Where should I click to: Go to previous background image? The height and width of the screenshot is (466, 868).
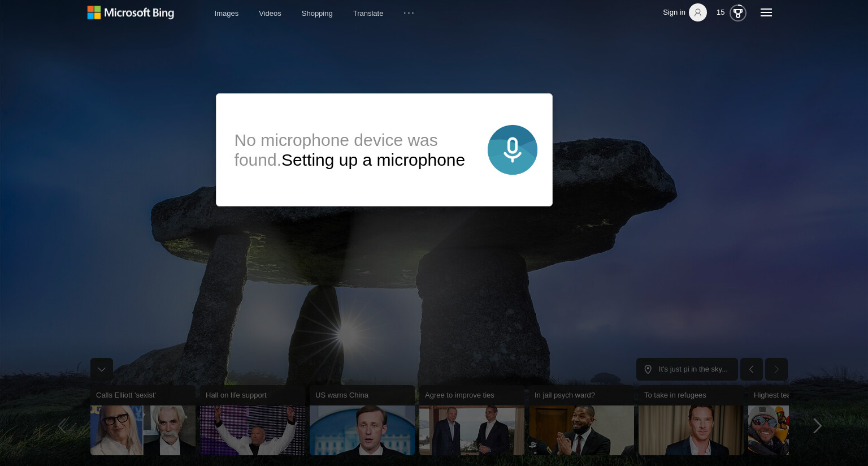(752, 369)
